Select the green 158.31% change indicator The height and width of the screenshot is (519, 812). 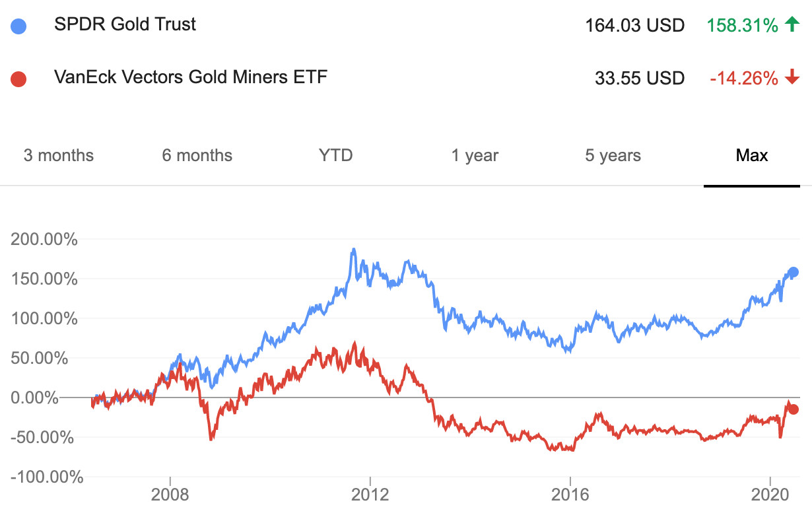(x=742, y=25)
